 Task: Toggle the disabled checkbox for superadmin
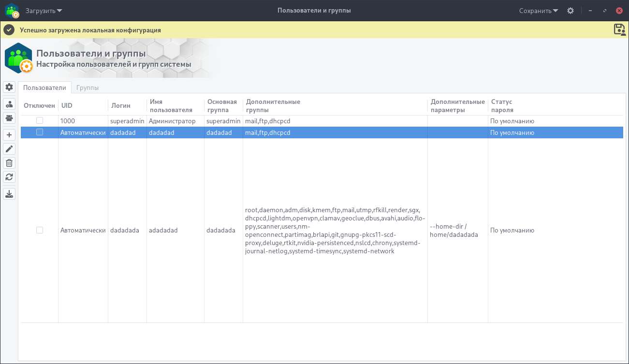tap(40, 120)
